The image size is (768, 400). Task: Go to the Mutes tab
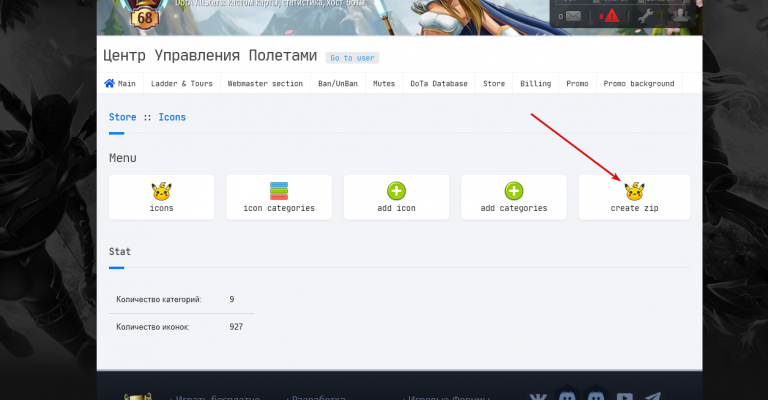coord(384,83)
